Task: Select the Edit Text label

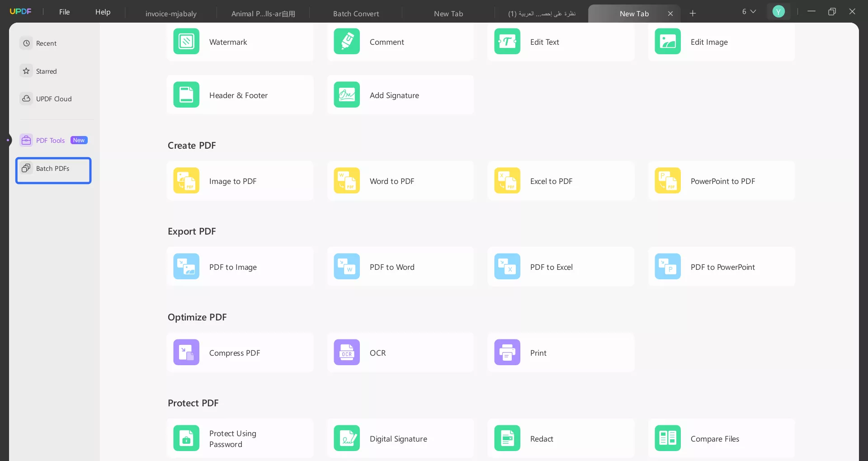Action: coord(545,42)
